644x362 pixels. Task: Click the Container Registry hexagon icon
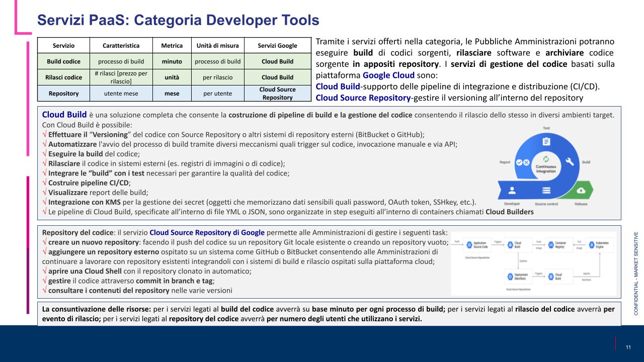tap(551, 245)
